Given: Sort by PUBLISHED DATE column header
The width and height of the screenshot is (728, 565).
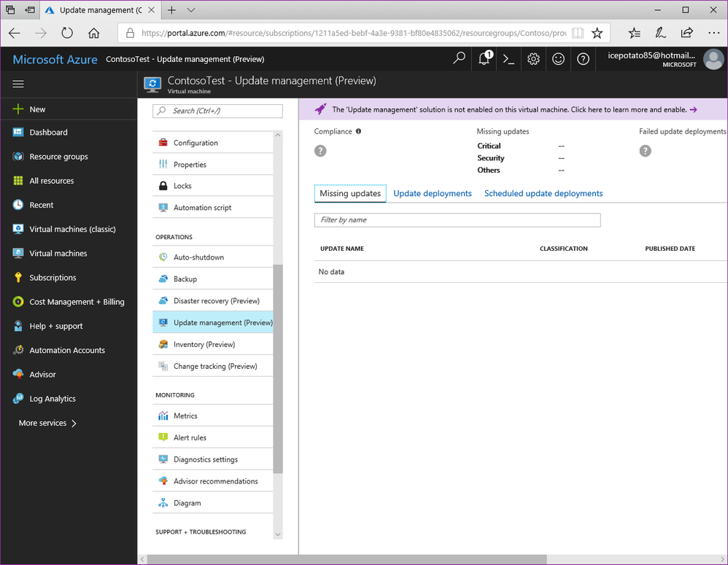Looking at the screenshot, I should pos(670,249).
